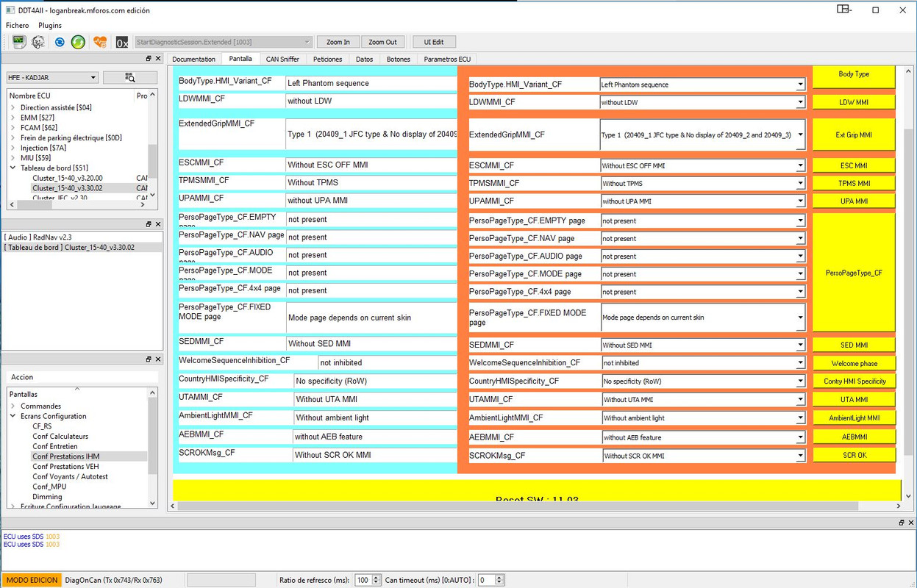
Task: Click the Zoom Out button
Action: click(382, 42)
